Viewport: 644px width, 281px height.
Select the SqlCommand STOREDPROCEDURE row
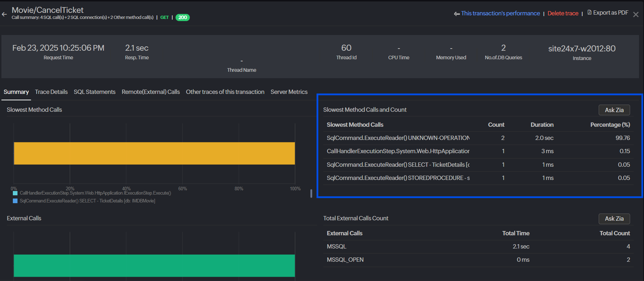click(x=478, y=178)
